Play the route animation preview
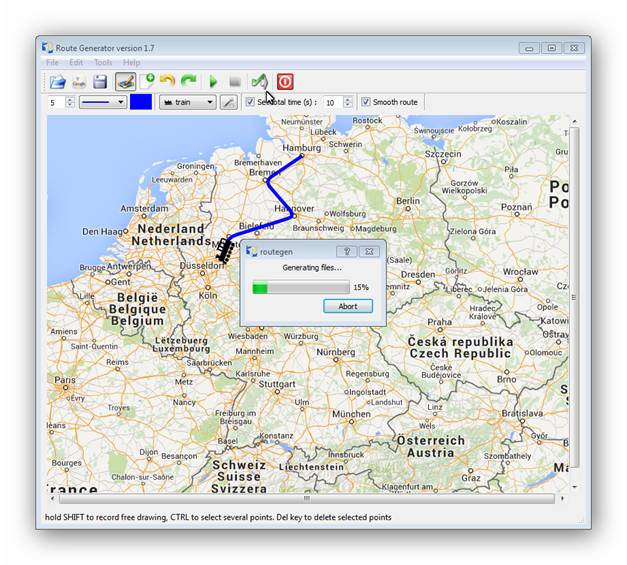 (213, 82)
